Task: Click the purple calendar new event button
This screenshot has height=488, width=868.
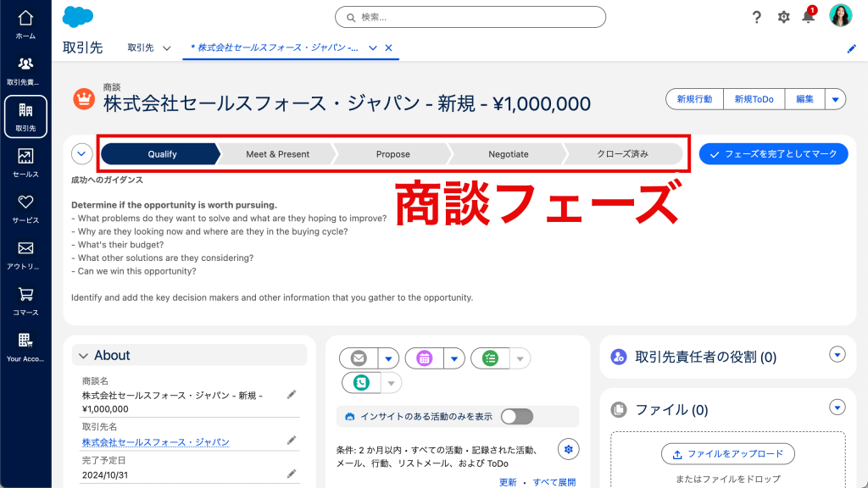Action: coord(425,358)
